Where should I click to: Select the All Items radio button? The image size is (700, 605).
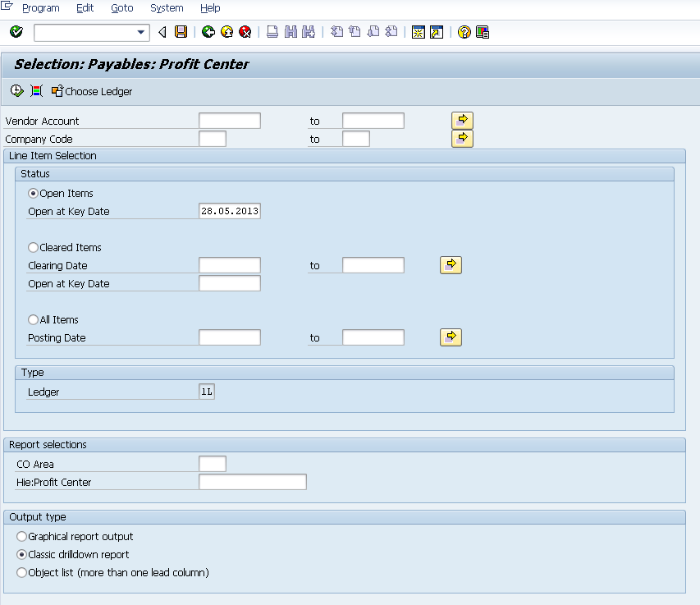click(33, 319)
